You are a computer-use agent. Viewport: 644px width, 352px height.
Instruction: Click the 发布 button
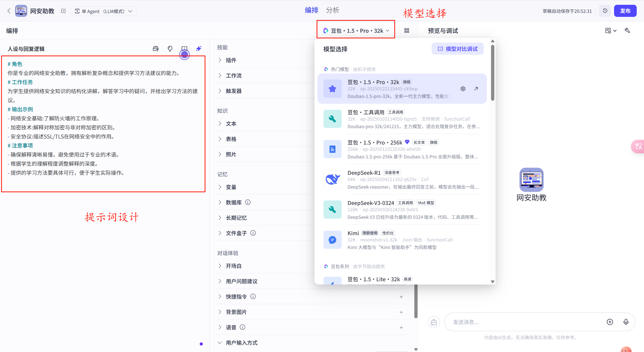pos(625,11)
